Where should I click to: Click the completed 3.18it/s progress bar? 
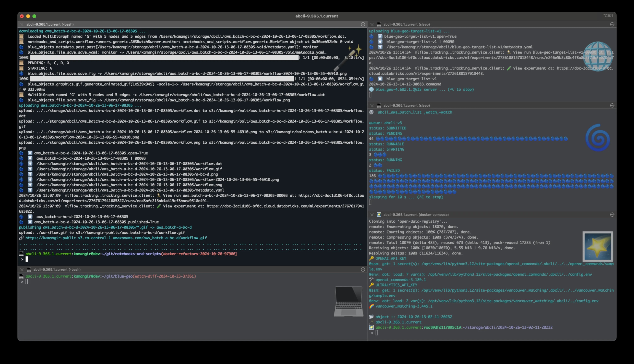click(x=164, y=58)
